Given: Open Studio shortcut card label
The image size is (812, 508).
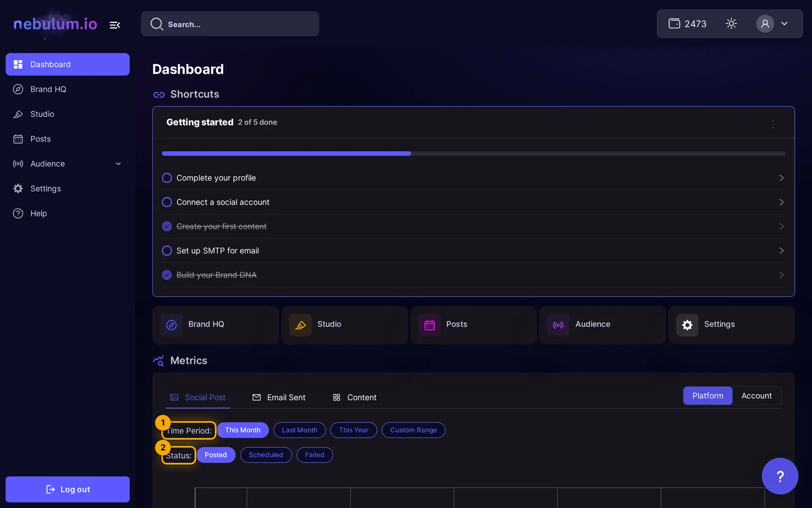Looking at the screenshot, I should coord(329,324).
